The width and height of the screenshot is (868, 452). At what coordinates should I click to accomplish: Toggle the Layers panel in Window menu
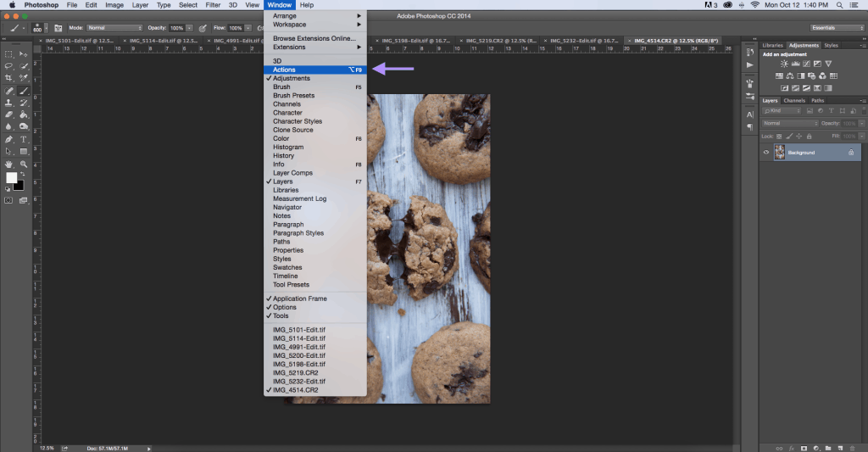pos(283,181)
